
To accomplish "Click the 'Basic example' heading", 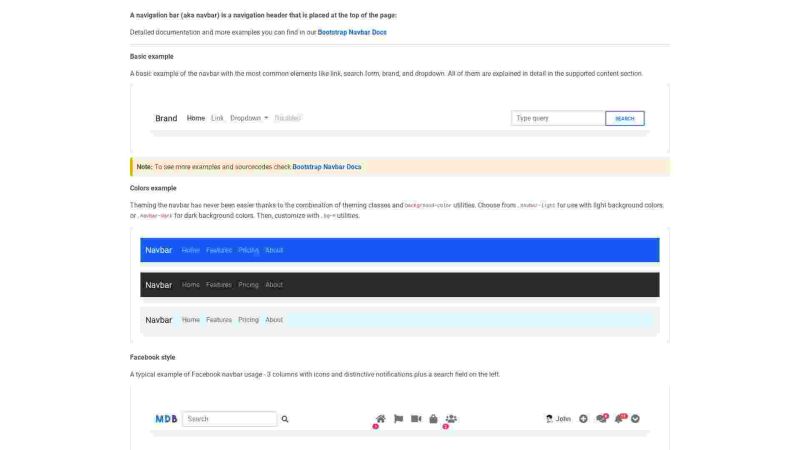I will click(152, 57).
